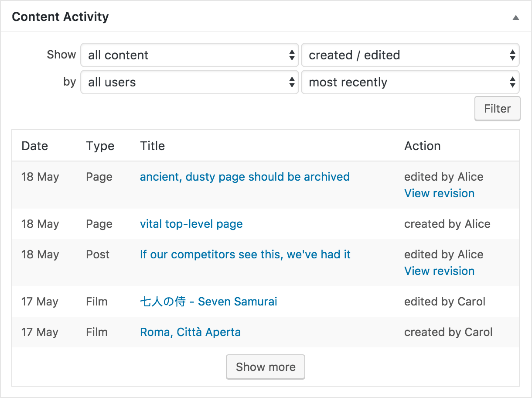Open "ancient, dusty page should be archived" link
This screenshot has height=398, width=532.
click(x=245, y=177)
